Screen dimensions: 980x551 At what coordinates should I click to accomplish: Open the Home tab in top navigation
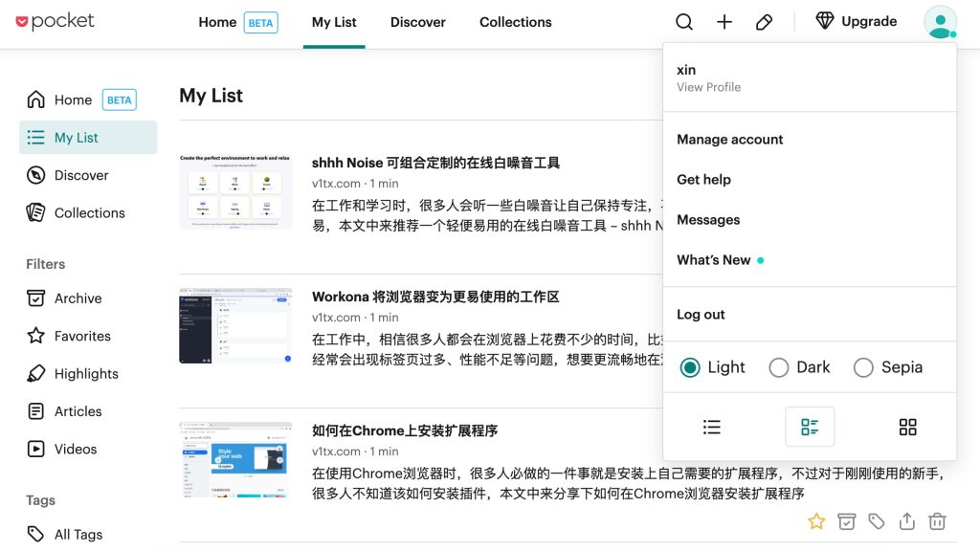click(x=217, y=22)
